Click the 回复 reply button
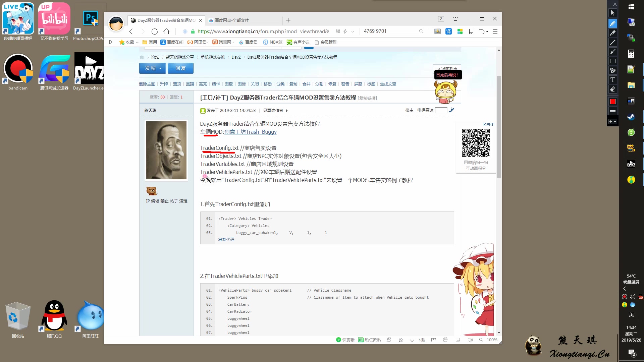The width and height of the screenshot is (644, 362). pos(180,68)
